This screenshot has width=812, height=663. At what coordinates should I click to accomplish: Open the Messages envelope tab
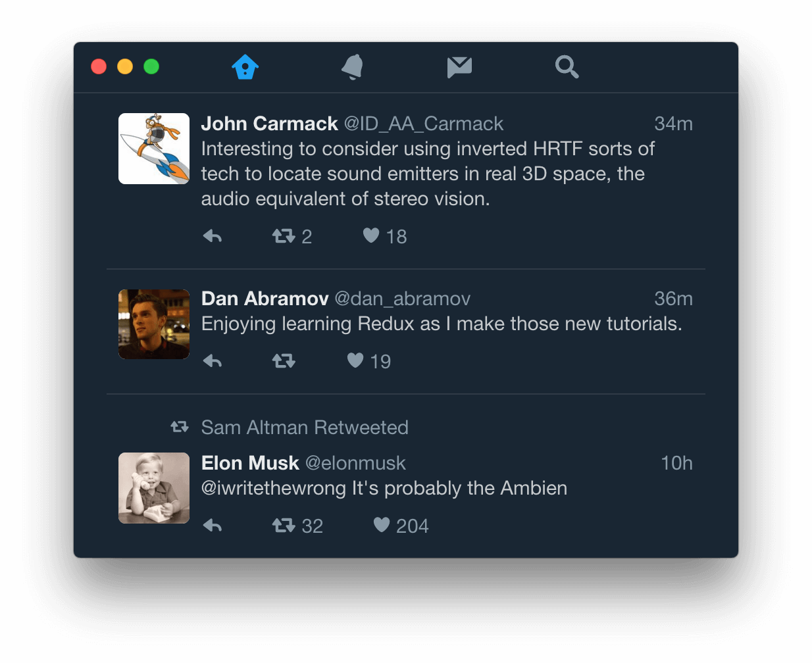[x=459, y=67]
